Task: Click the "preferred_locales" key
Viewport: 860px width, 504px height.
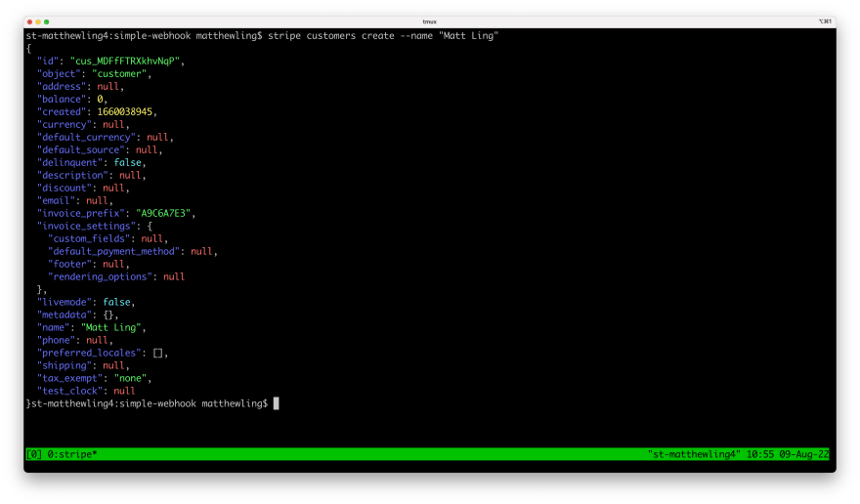Action: [89, 353]
